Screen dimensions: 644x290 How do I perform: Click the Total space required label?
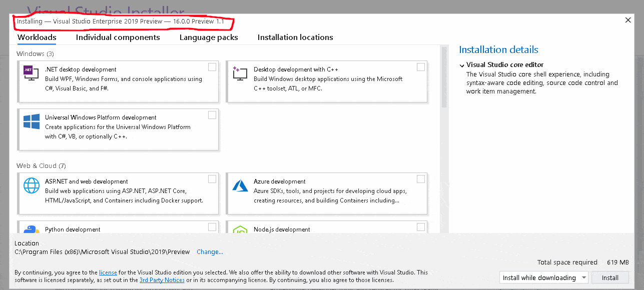567,262
